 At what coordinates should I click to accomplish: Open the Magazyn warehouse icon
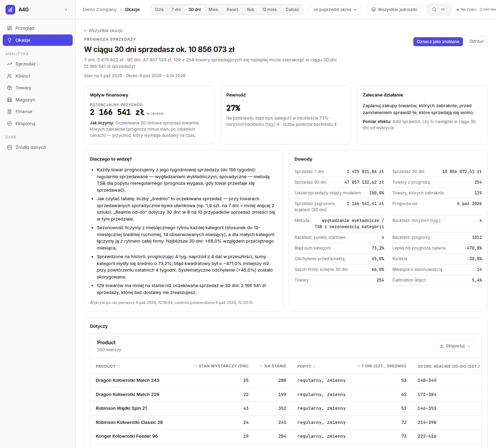pyautogui.click(x=10, y=100)
